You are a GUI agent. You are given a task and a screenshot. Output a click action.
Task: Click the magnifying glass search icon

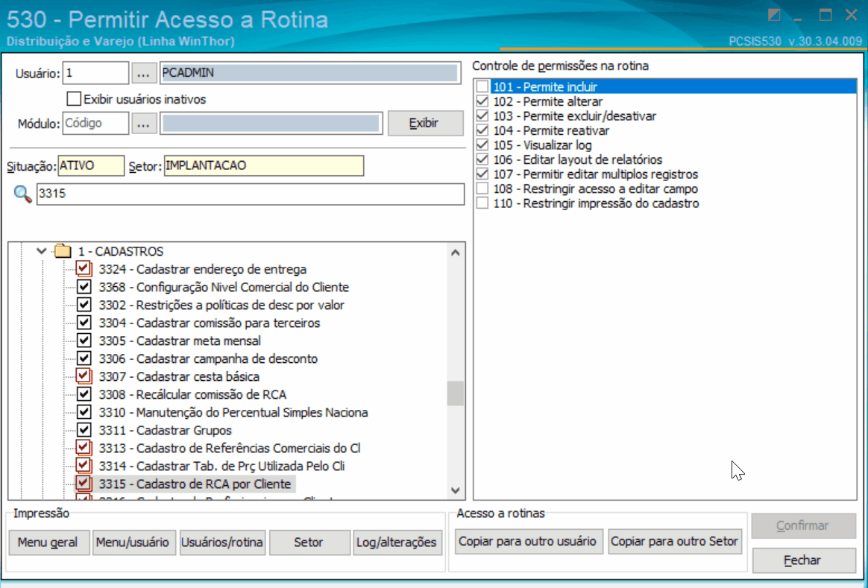tap(22, 195)
